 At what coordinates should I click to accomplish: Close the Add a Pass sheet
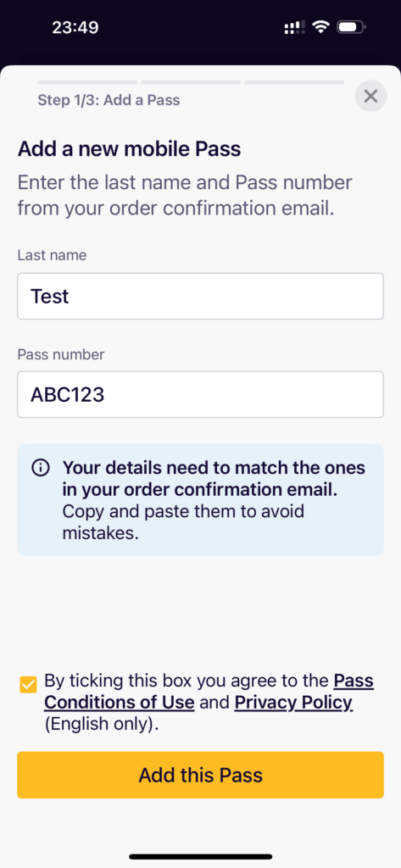[370, 97]
